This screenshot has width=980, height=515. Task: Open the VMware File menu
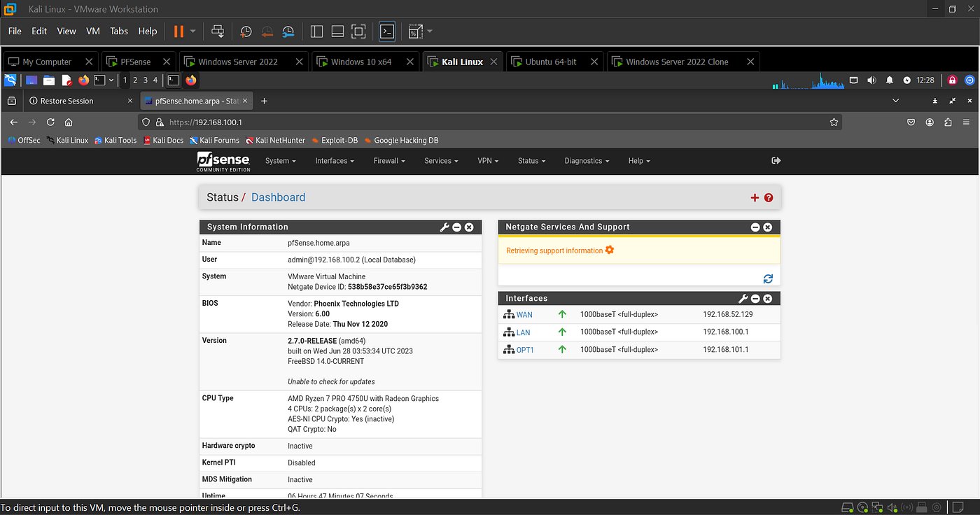pyautogui.click(x=15, y=31)
